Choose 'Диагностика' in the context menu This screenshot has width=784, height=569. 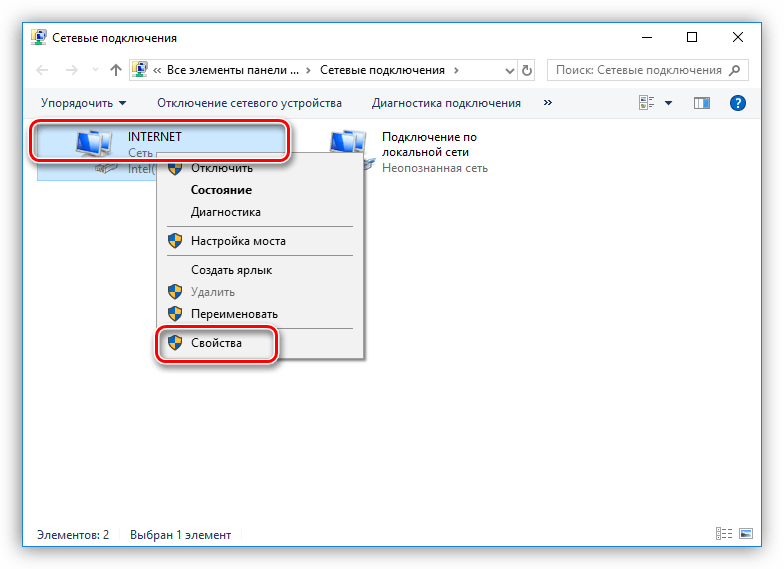(x=260, y=212)
